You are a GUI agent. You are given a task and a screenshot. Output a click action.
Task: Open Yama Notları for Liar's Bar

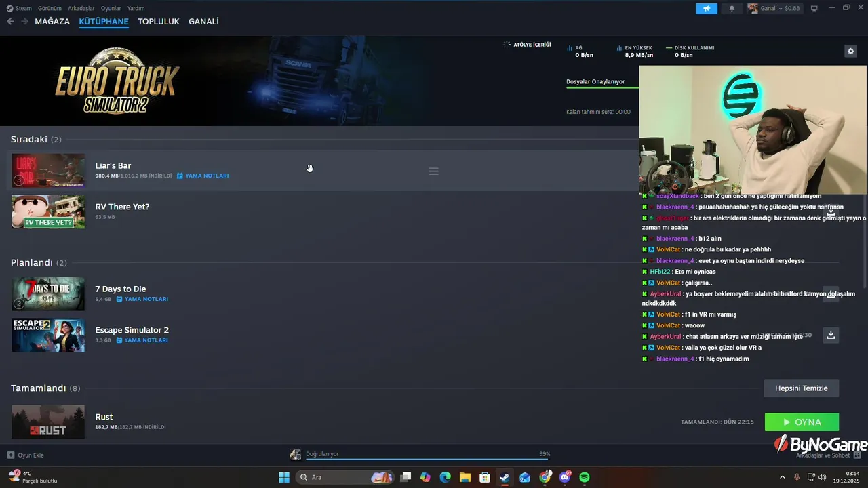(x=203, y=176)
